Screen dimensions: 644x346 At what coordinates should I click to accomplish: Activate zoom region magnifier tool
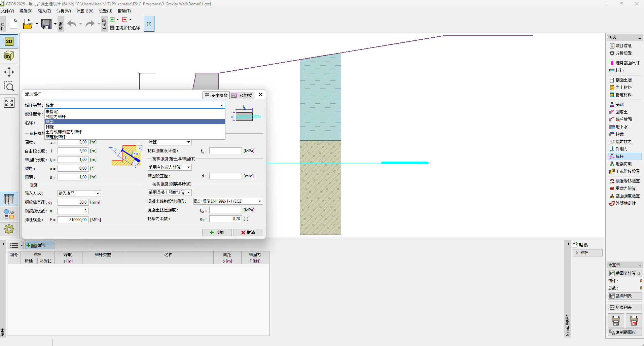[x=9, y=87]
